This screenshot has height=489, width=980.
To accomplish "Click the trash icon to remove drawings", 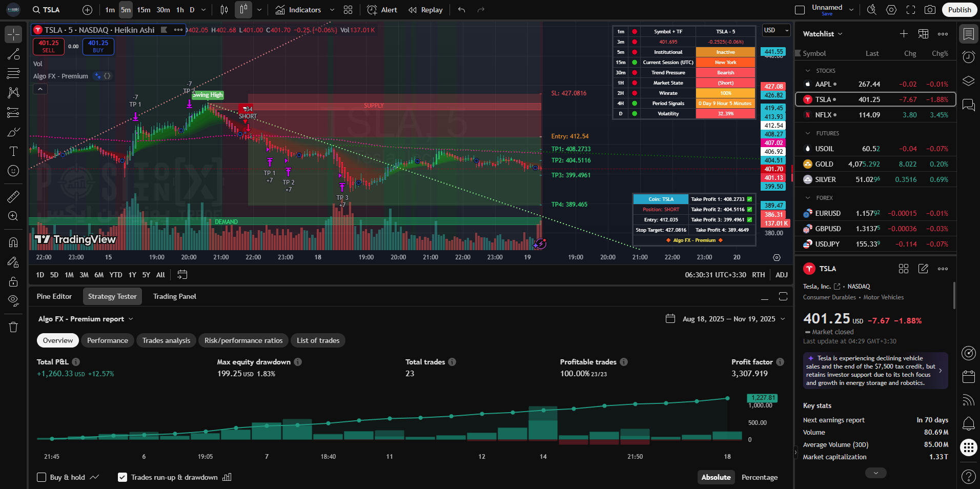I will click(13, 327).
